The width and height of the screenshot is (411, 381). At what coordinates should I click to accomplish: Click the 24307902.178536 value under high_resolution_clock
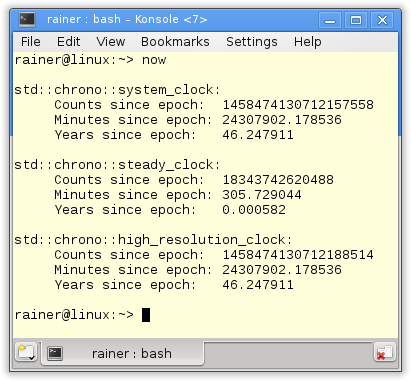pyautogui.click(x=282, y=270)
